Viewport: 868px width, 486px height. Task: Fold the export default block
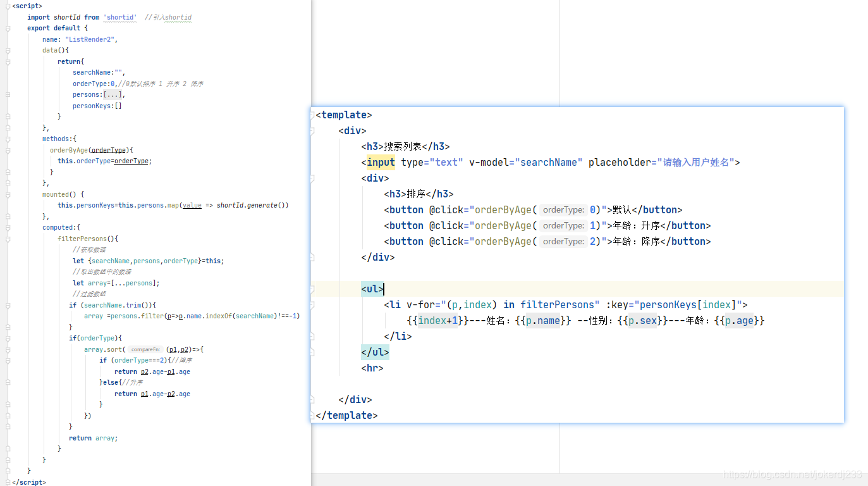pyautogui.click(x=8, y=28)
